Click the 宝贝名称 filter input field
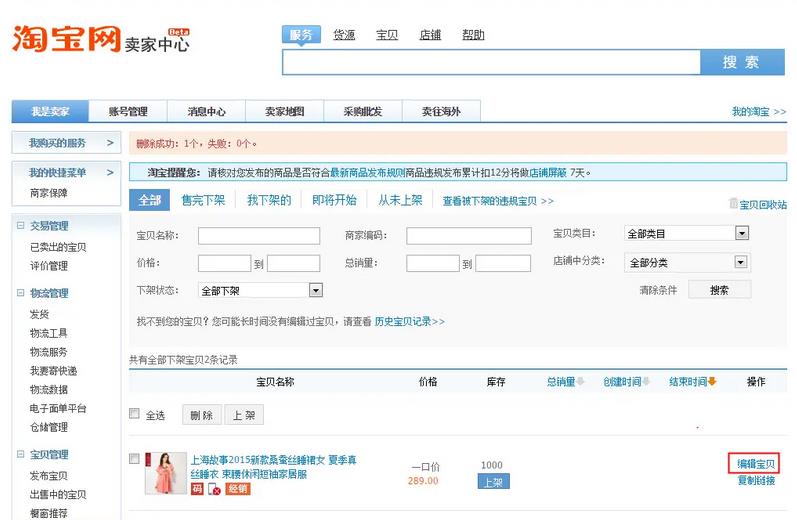 (x=259, y=236)
